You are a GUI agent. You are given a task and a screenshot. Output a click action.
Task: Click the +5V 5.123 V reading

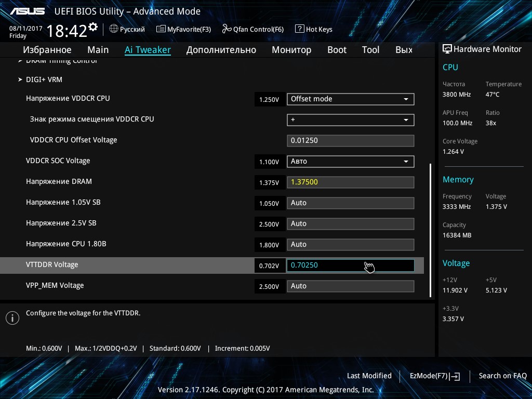click(x=496, y=290)
